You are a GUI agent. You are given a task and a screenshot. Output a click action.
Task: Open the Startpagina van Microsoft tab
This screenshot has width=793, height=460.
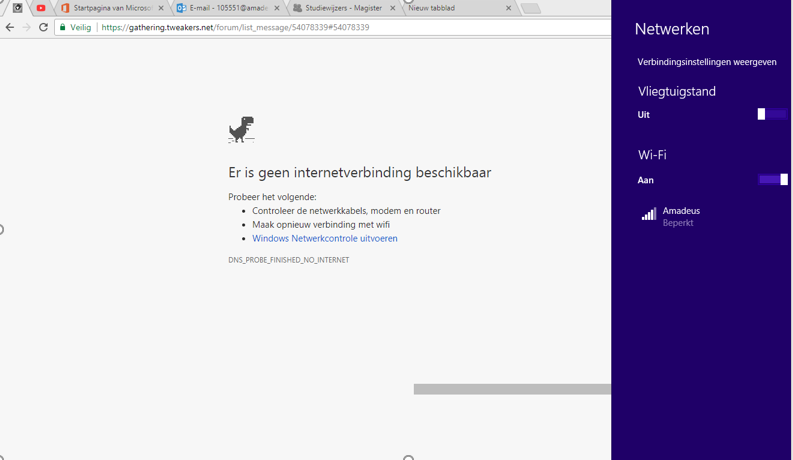click(112, 8)
